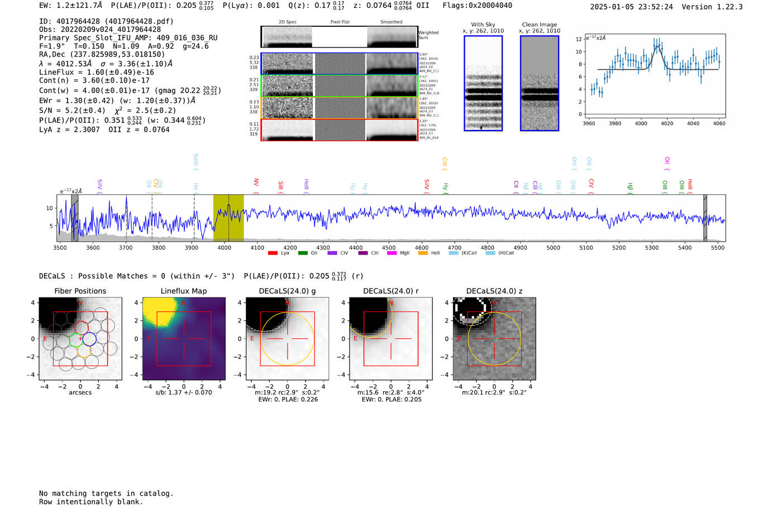Click the 'm:20.1 rc:2.9" s:0.2"' caption
The height and width of the screenshot is (532, 782).
[494, 392]
